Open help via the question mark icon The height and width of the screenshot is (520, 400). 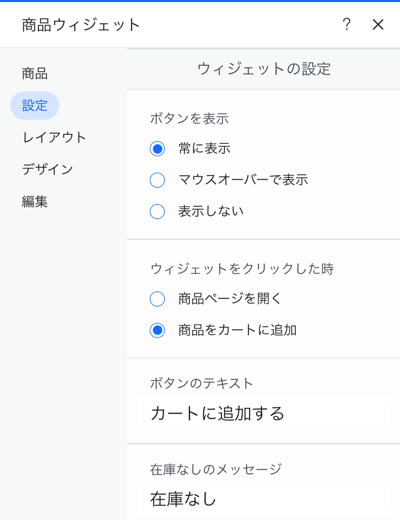(x=347, y=24)
